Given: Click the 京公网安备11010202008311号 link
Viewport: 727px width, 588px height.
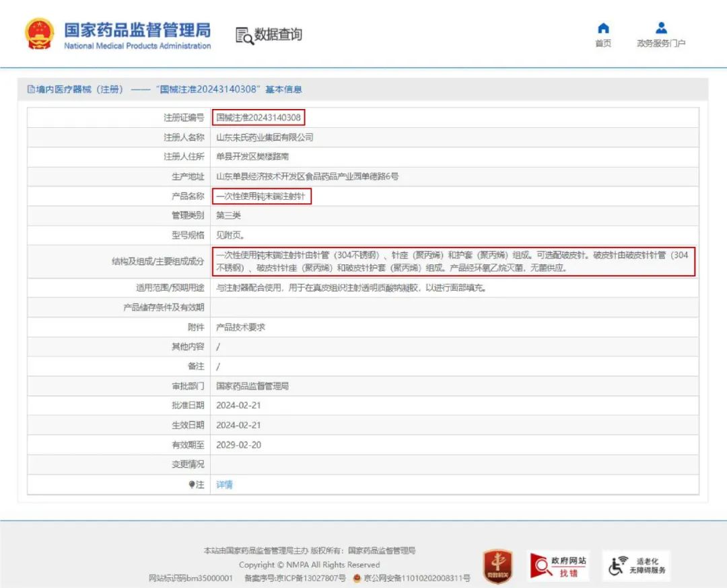Looking at the screenshot, I should [x=417, y=579].
